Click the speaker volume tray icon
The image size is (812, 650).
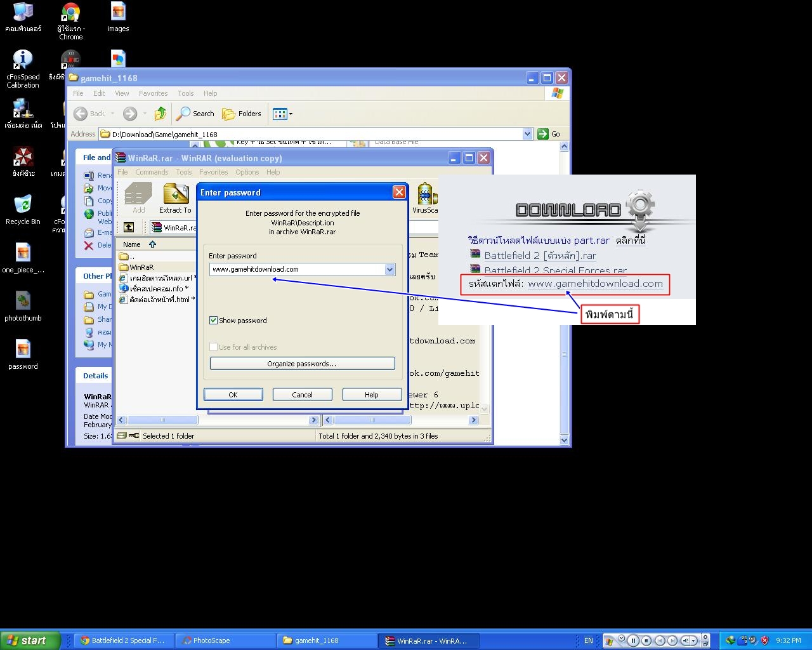click(x=753, y=640)
